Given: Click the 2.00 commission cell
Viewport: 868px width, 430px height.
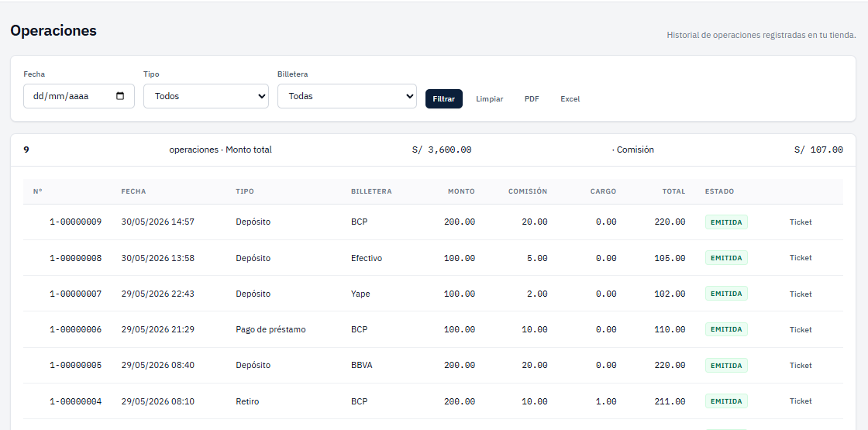Looking at the screenshot, I should (537, 294).
